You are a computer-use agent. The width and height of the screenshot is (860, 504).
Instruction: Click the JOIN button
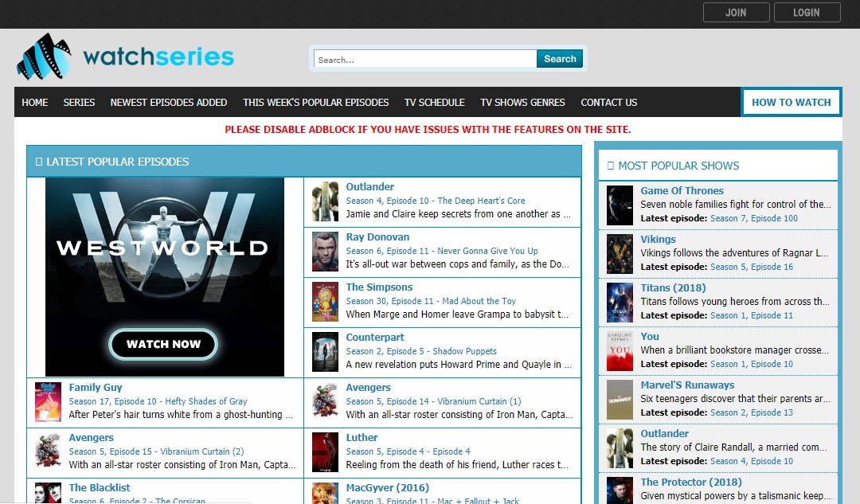[736, 13]
